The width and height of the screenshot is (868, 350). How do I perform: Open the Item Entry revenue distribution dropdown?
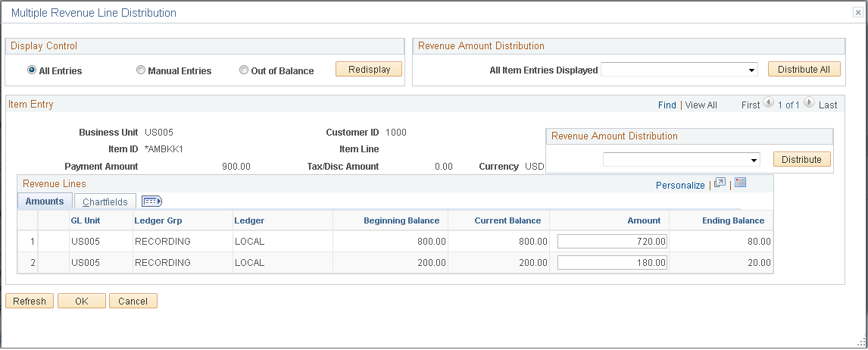[682, 160]
